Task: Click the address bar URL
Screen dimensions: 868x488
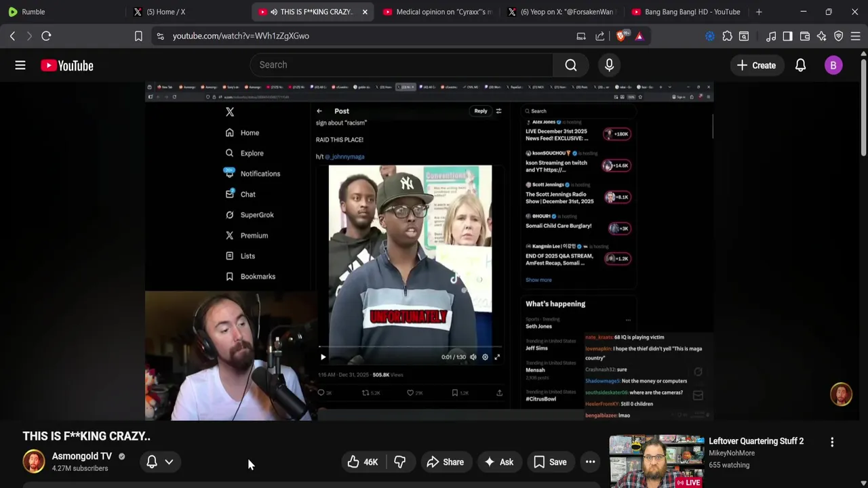Action: click(x=241, y=36)
